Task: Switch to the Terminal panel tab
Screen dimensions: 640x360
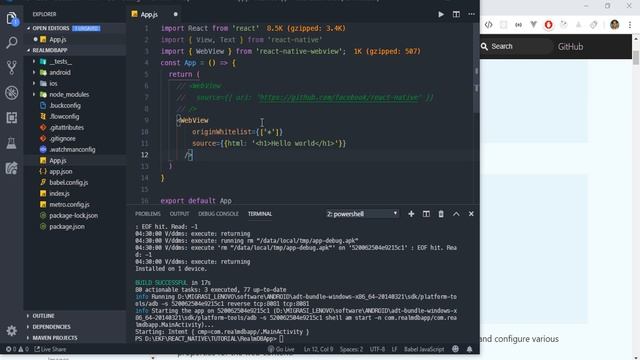Action: [260, 214]
